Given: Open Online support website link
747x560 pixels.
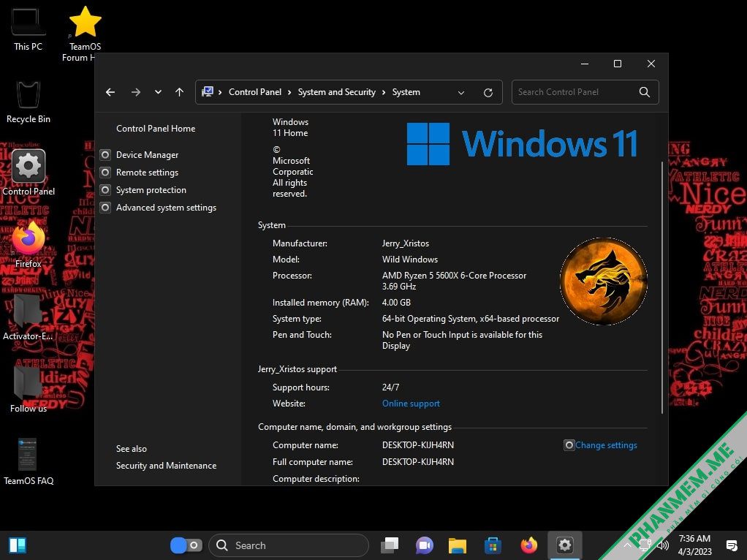Looking at the screenshot, I should pos(411,404).
